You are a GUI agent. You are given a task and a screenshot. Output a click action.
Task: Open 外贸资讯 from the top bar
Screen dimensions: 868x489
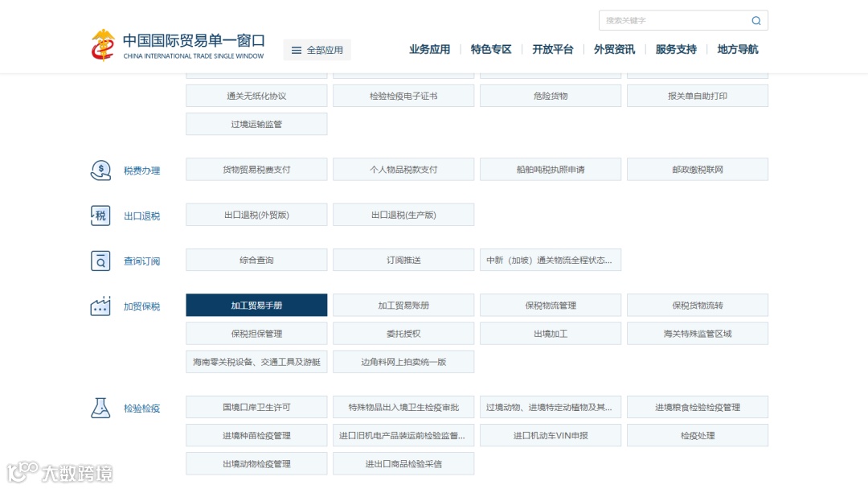[x=615, y=48]
